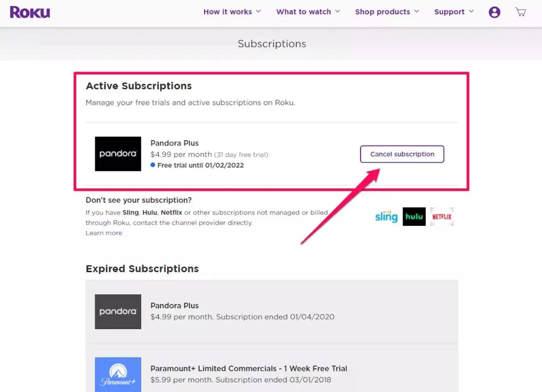Screen dimensions: 542x392
Task: Open the account profile icon
Action: 494,12
